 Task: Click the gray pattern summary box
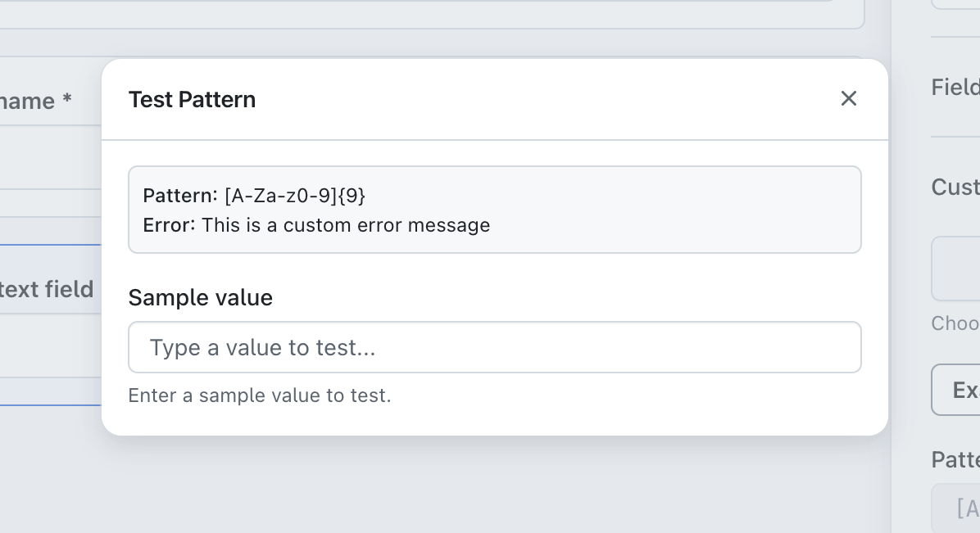click(656, 210)
